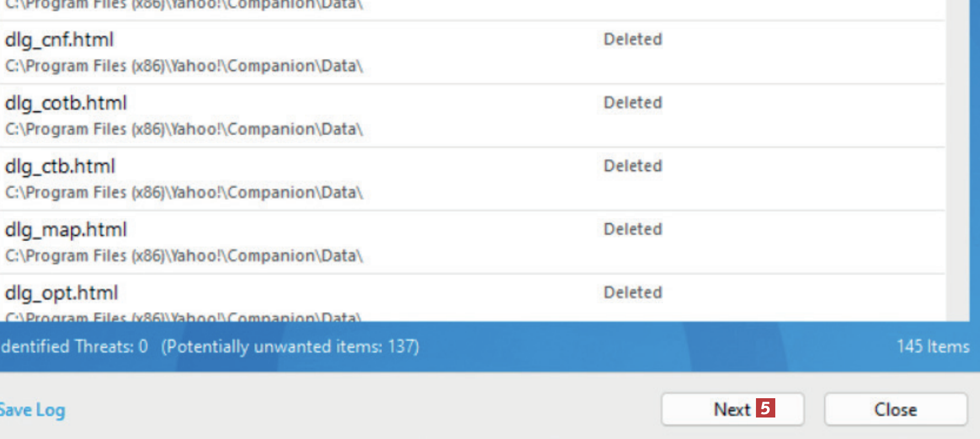This screenshot has height=439, width=980.
Task: Click the 145 Items total label
Action: tap(933, 347)
